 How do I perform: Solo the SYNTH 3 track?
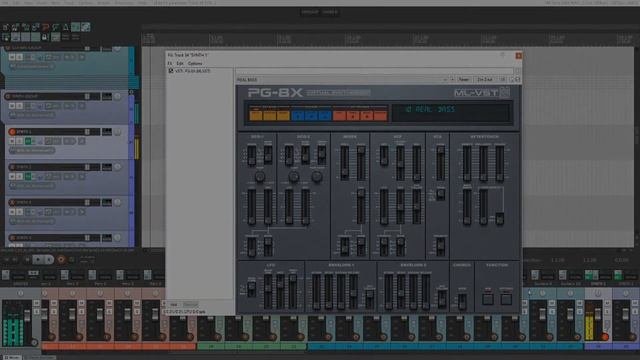(19, 212)
